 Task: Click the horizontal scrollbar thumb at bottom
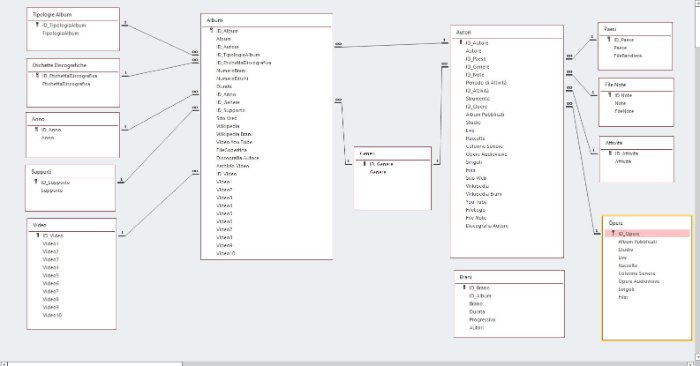[x=95, y=364]
